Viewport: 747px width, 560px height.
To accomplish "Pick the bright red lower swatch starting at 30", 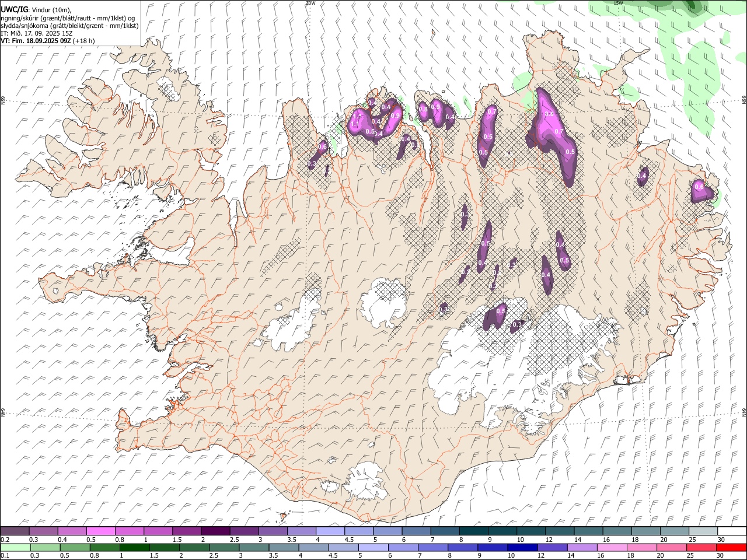I will pos(731,547).
